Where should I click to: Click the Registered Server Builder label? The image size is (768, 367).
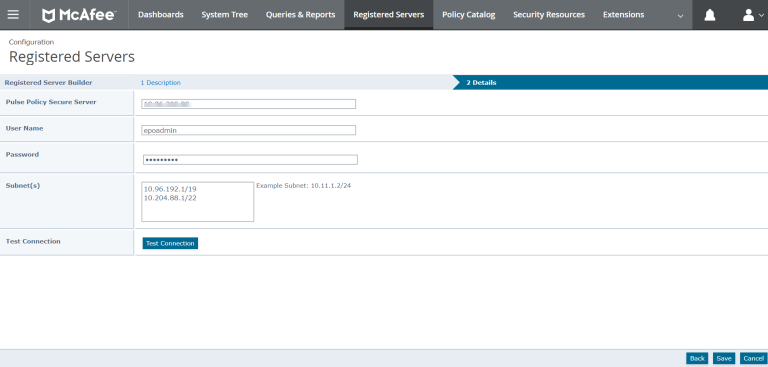48,83
